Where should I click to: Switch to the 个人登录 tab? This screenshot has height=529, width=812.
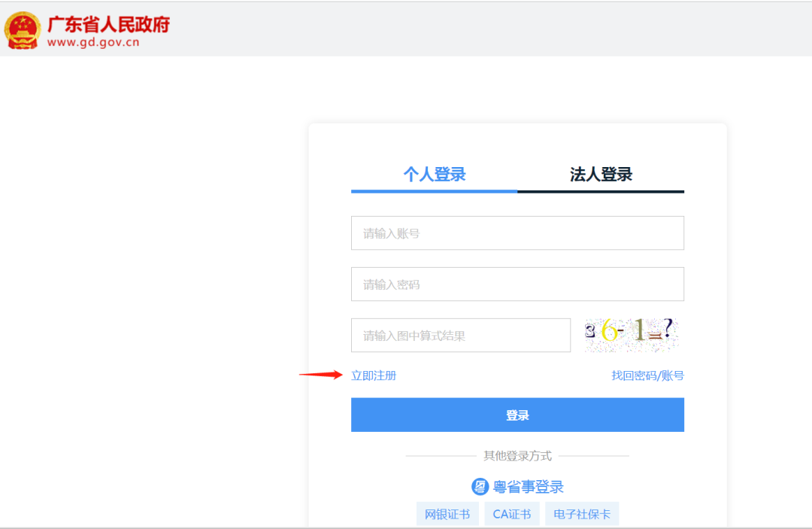point(434,175)
